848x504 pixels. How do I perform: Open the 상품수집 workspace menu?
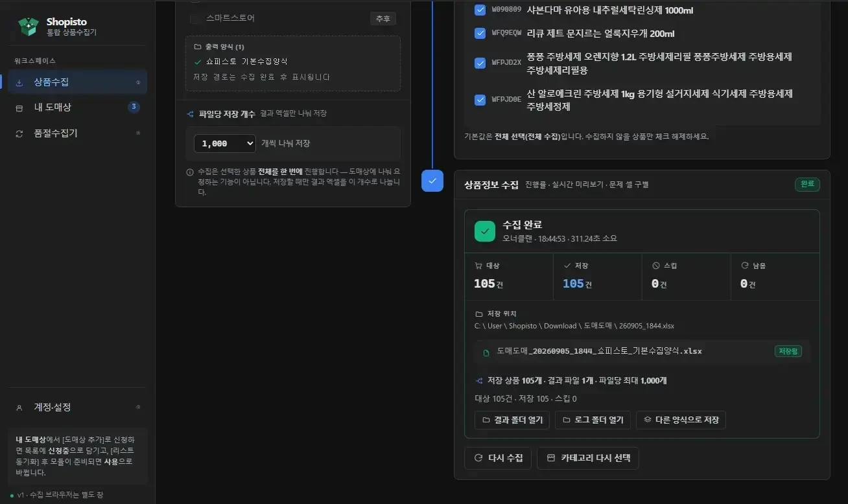77,82
